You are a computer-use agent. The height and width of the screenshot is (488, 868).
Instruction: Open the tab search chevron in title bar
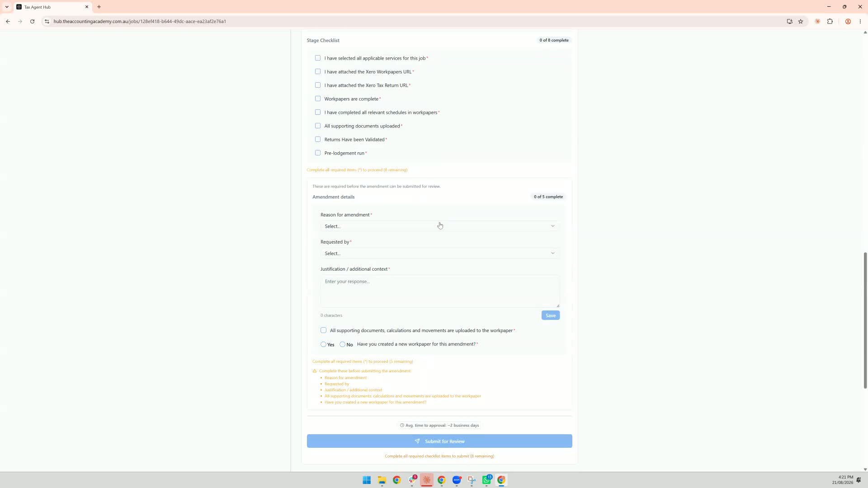(7, 7)
